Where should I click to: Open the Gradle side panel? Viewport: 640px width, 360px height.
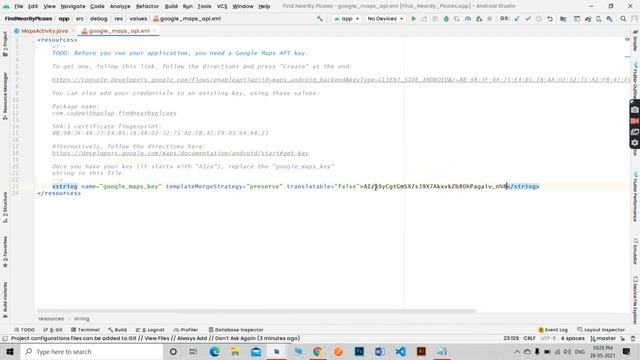coord(636,40)
